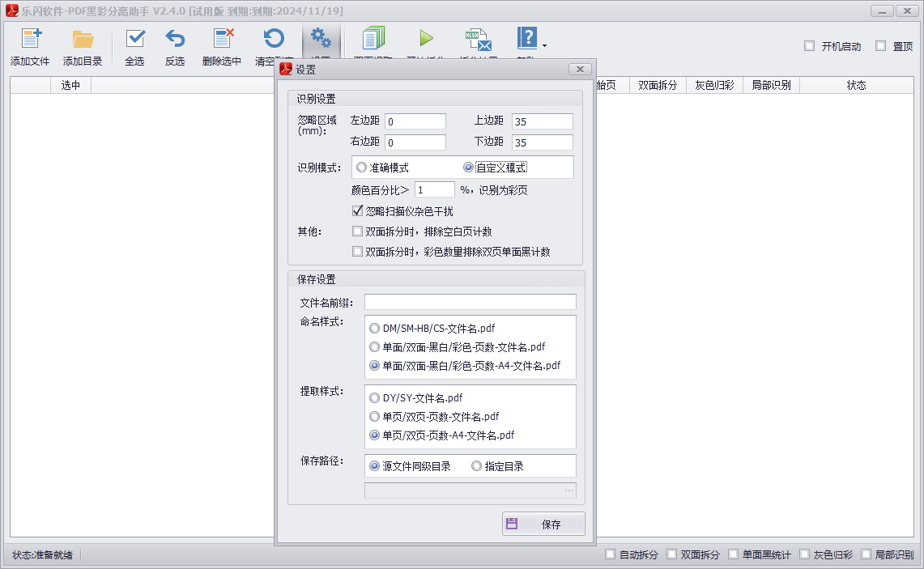Click the 颜色百分比 value field
The width and height of the screenshot is (924, 569).
(x=435, y=189)
